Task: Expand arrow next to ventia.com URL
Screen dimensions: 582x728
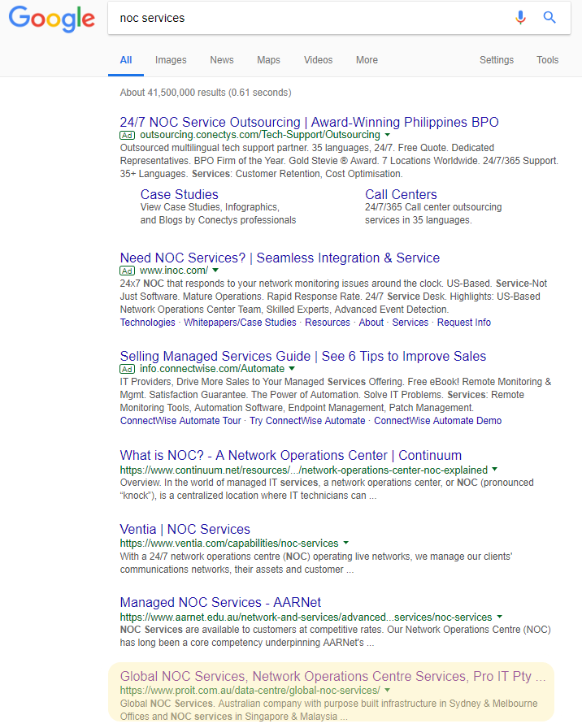Action: point(345,543)
